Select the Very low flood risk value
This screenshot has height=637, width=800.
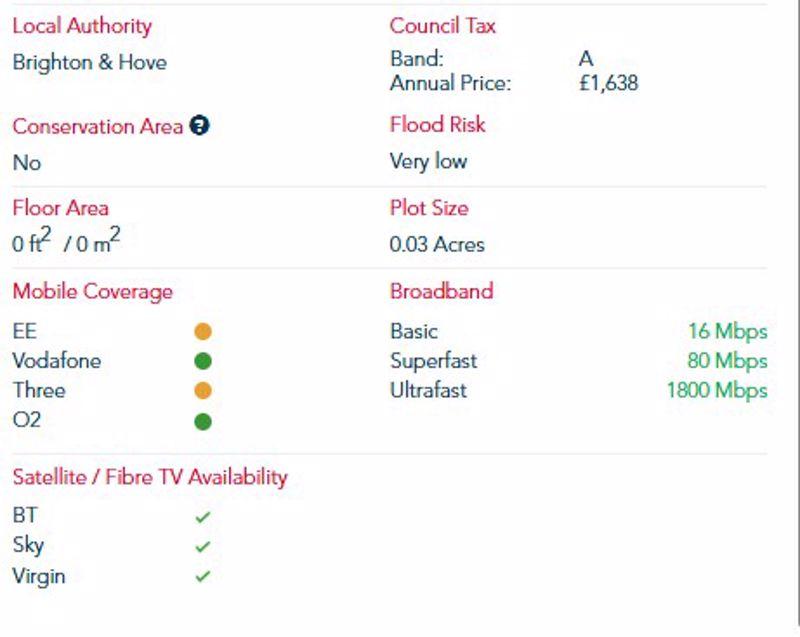[x=428, y=162]
